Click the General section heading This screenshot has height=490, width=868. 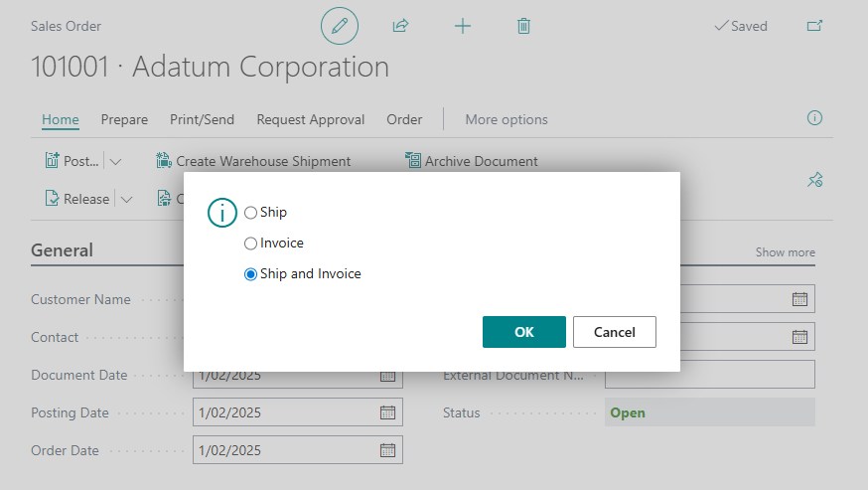click(x=62, y=250)
